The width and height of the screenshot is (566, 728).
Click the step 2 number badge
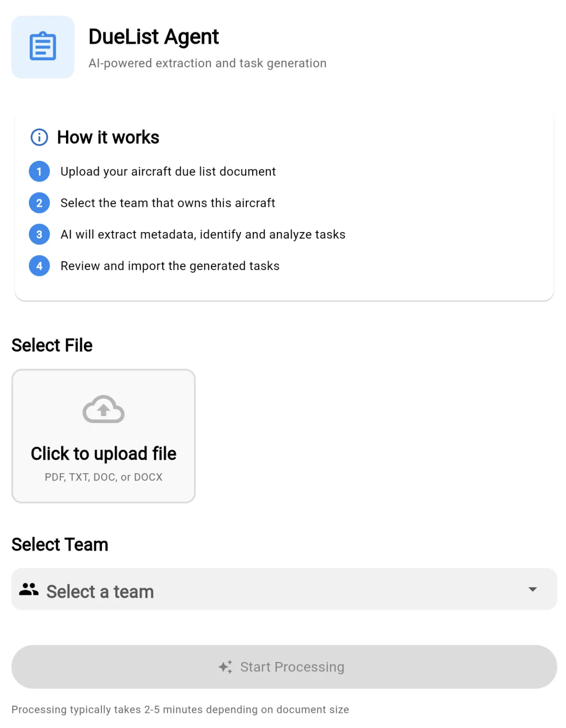pyautogui.click(x=39, y=203)
